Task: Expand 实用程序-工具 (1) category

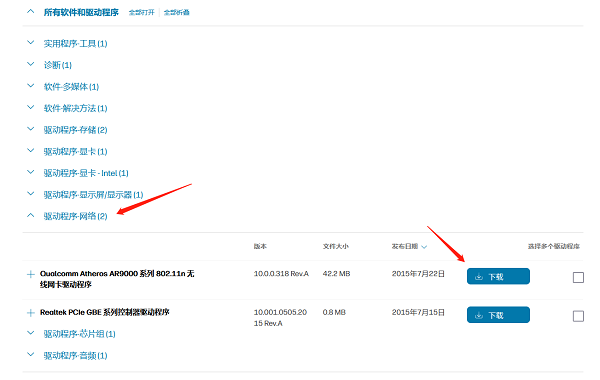Action: click(x=75, y=44)
